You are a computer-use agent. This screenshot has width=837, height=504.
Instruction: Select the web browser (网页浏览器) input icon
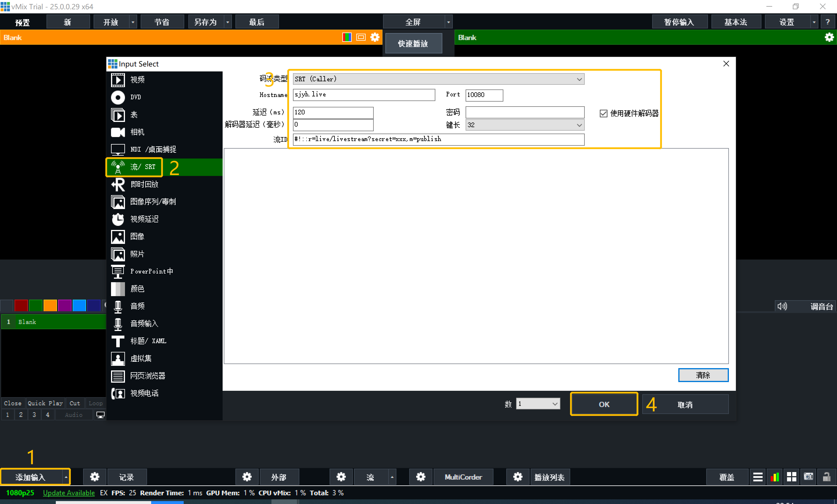118,376
